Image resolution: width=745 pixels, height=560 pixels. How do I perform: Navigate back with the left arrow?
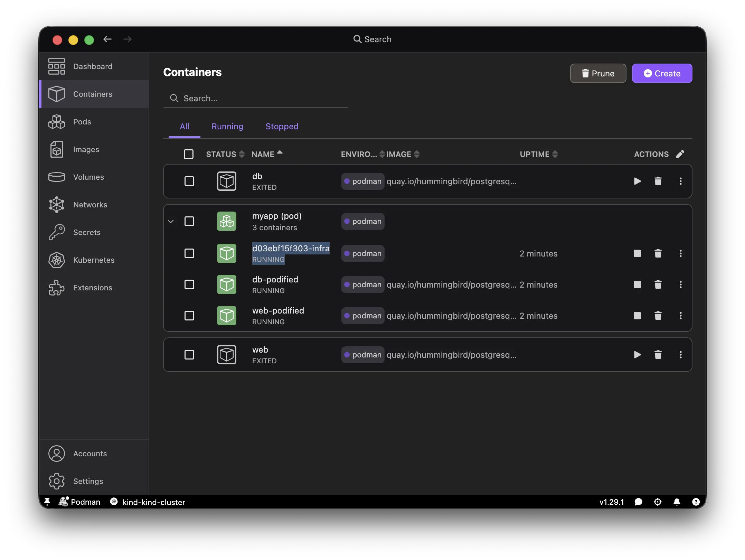(107, 39)
